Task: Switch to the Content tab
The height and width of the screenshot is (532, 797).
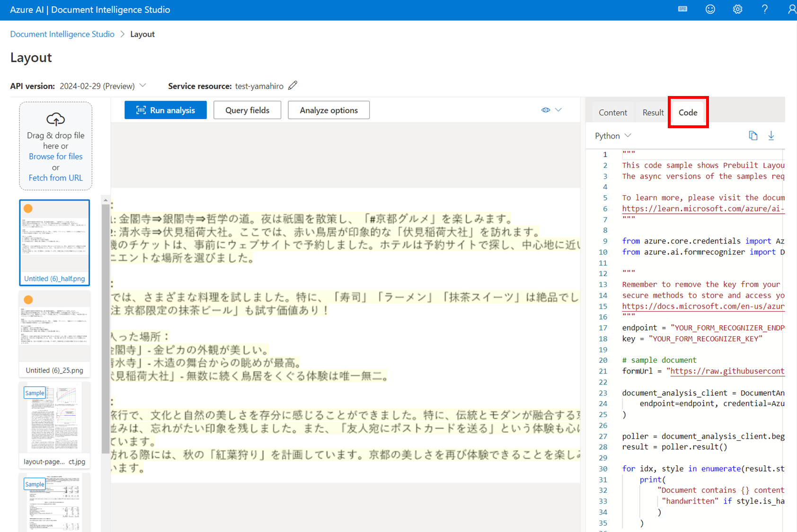Action: tap(612, 112)
